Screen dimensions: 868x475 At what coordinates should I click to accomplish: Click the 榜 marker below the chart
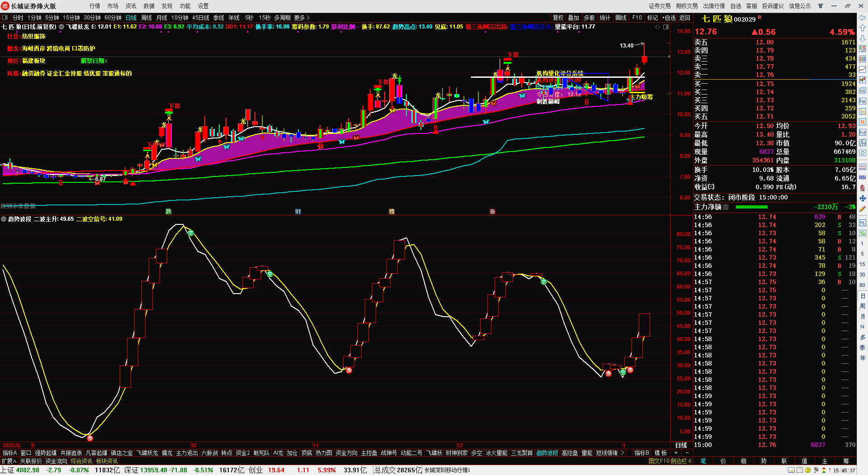(392, 212)
